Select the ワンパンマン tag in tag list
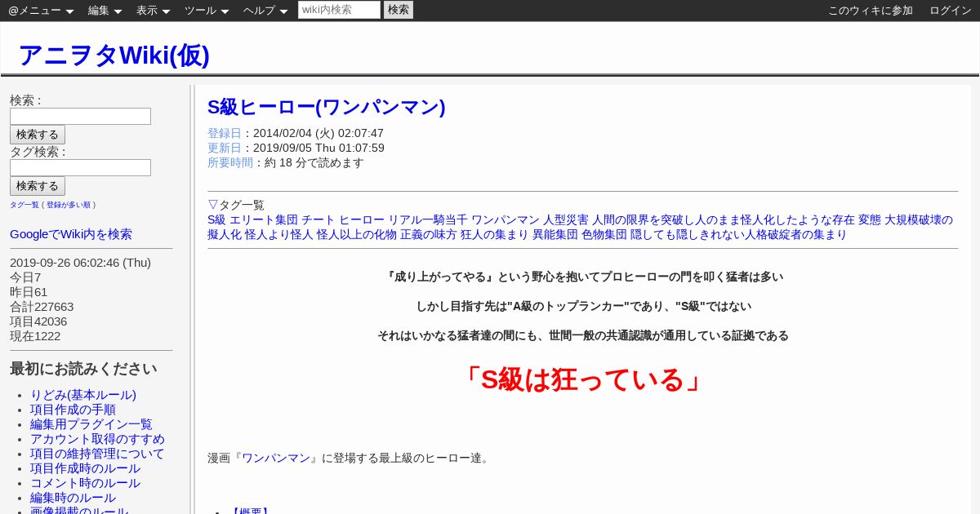Viewport: 980px width, 514px height. point(506,219)
